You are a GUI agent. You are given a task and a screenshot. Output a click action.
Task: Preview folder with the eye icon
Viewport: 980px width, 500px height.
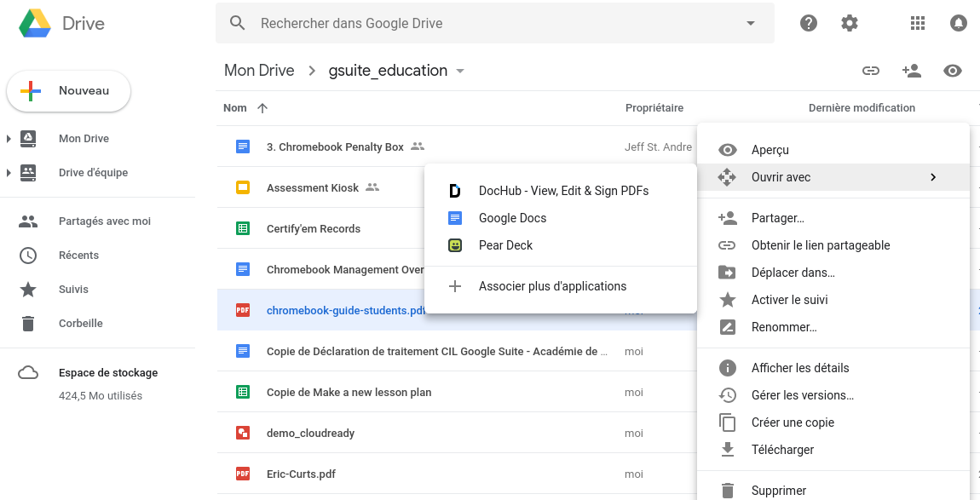coord(953,71)
